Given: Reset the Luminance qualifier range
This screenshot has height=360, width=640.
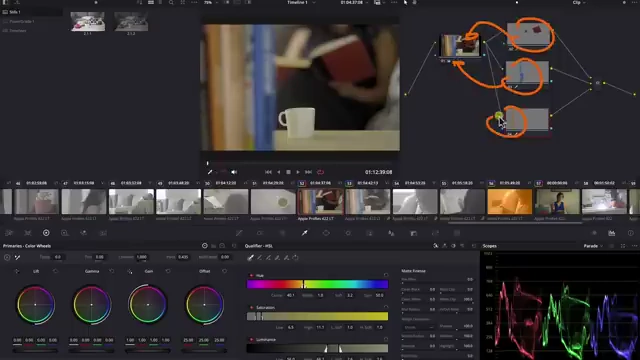Looking at the screenshot, I should pyautogui.click(x=385, y=339).
